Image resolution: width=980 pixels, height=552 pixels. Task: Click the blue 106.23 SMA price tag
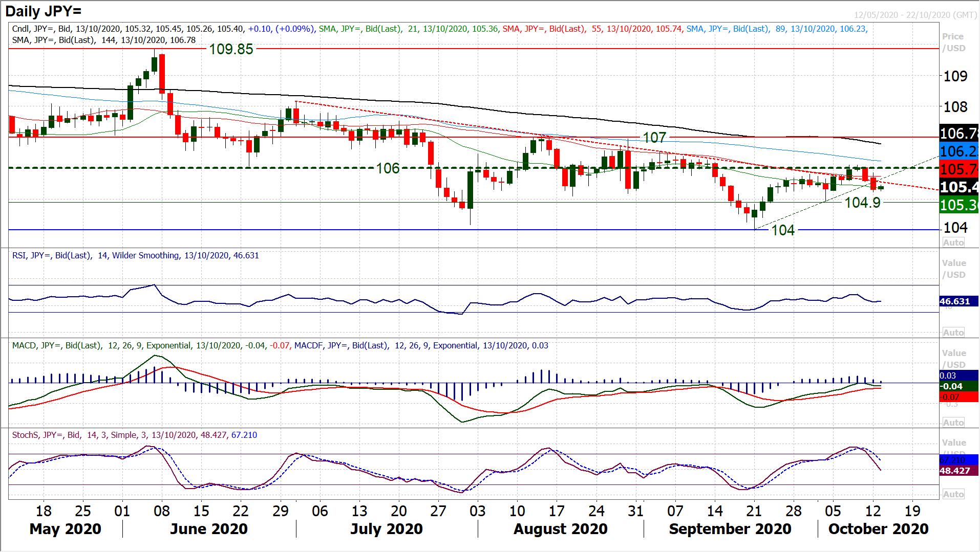(958, 151)
